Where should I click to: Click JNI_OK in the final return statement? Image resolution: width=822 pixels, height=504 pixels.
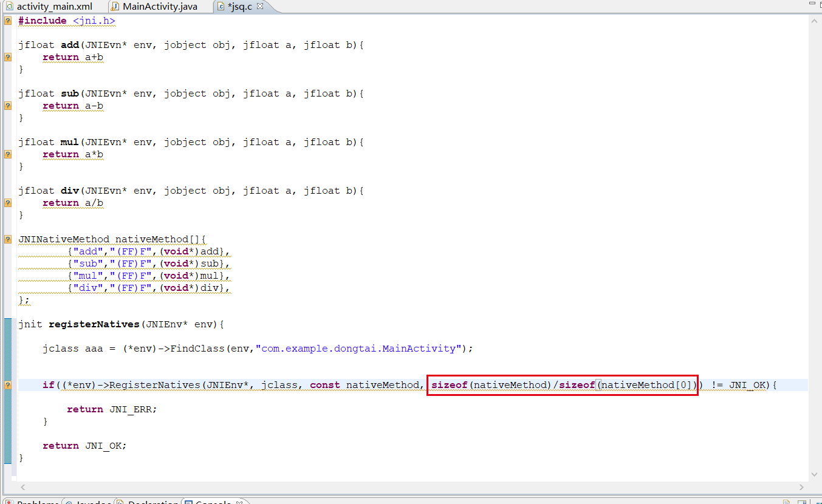coord(103,446)
